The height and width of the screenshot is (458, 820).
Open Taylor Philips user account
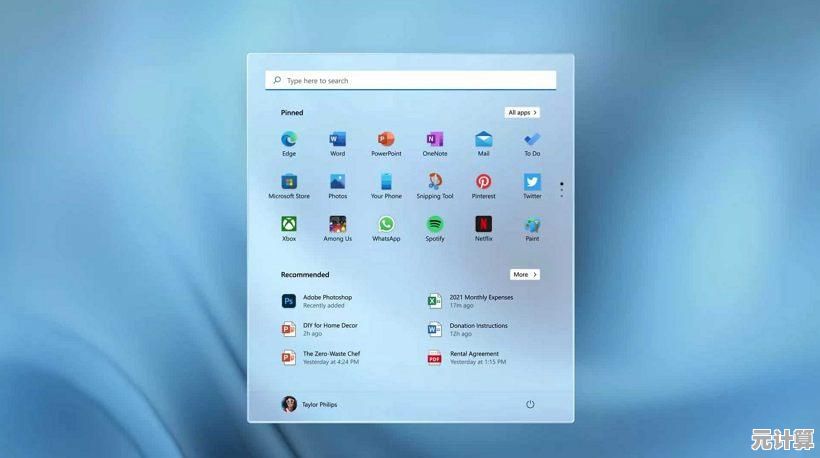coord(309,404)
